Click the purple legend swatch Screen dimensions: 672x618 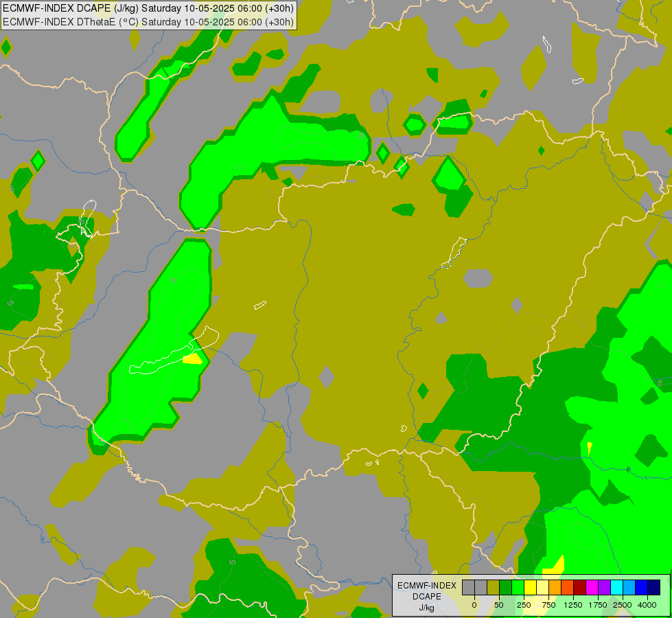click(x=604, y=588)
